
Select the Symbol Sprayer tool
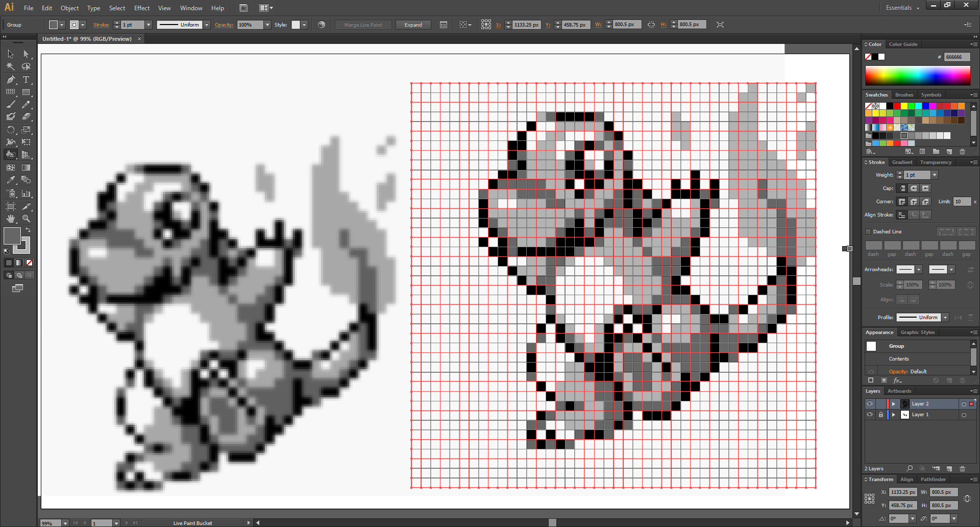click(11, 194)
